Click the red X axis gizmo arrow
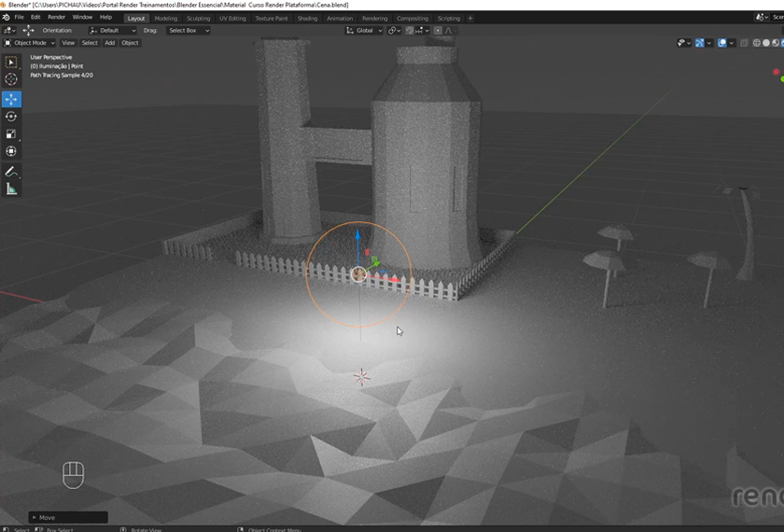The width and height of the screenshot is (784, 532). (394, 278)
